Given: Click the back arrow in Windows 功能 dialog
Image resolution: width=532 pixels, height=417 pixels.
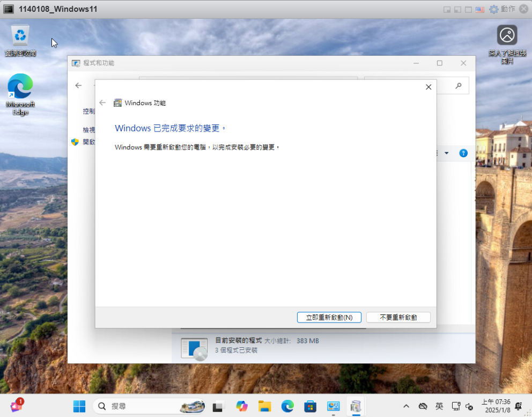Looking at the screenshot, I should coord(102,103).
